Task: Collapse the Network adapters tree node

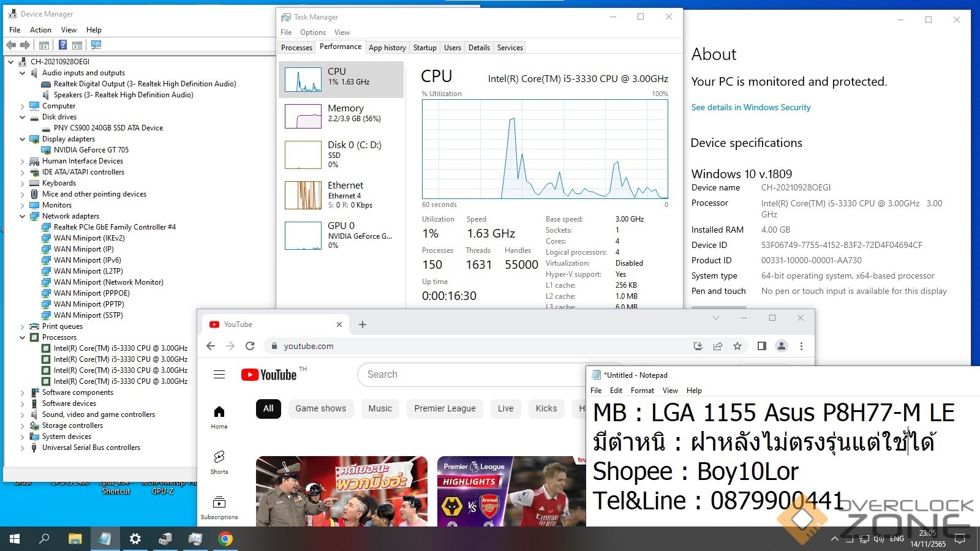Action: [23, 216]
